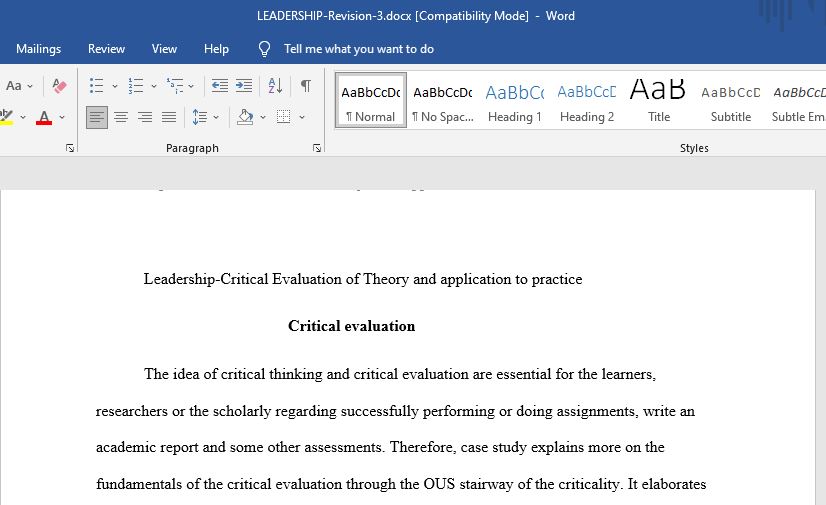Open the Paragraph settings dialog launcher

(x=317, y=148)
